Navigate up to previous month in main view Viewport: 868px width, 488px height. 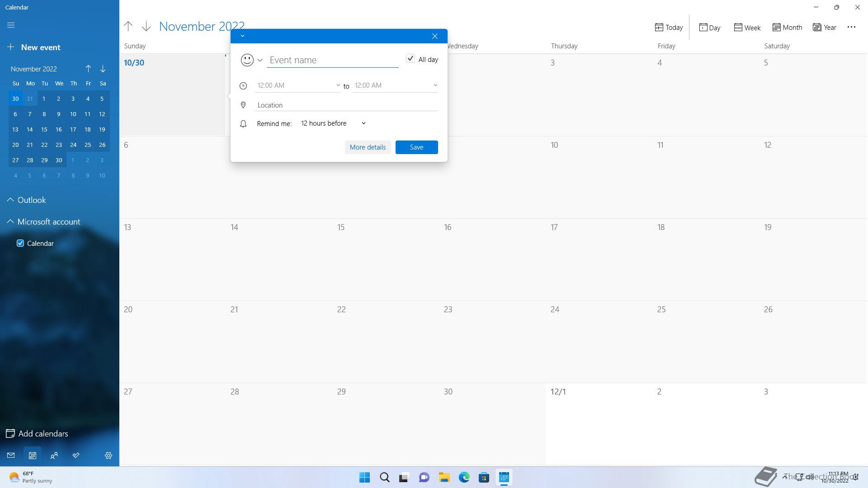pos(128,26)
